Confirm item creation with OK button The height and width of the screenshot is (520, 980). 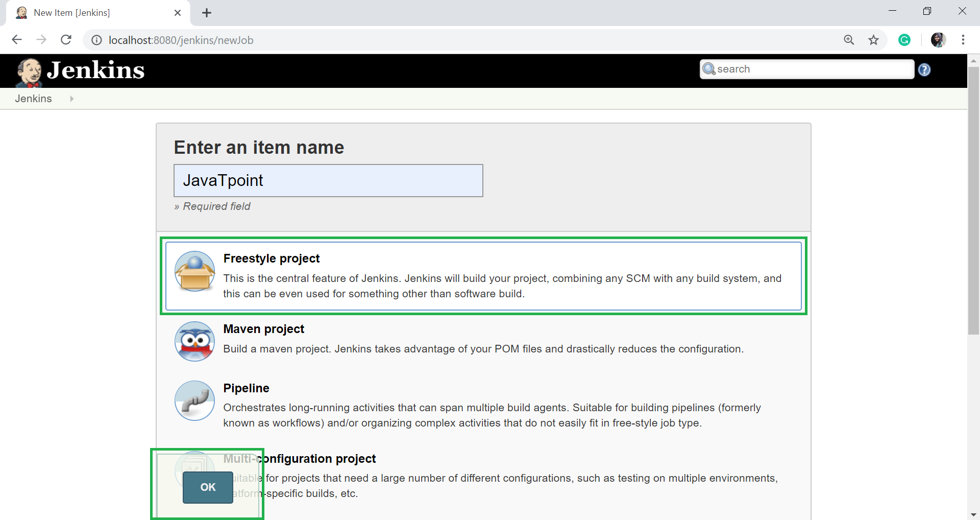point(208,487)
